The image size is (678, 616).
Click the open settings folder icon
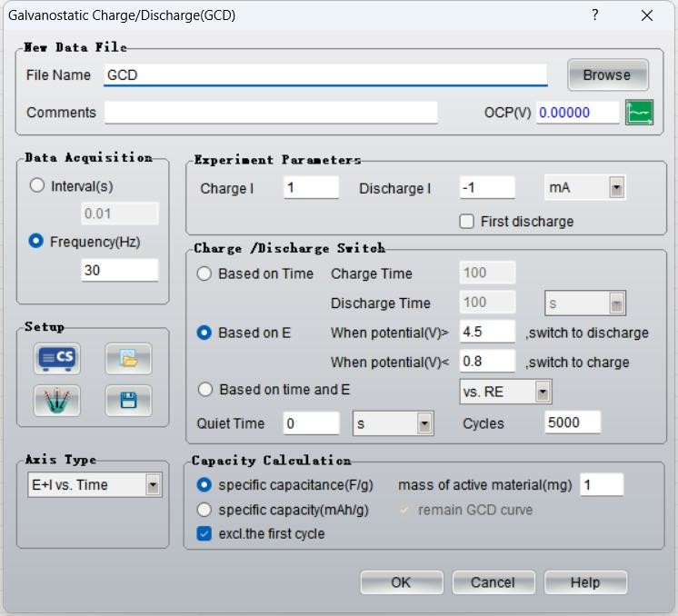click(128, 359)
